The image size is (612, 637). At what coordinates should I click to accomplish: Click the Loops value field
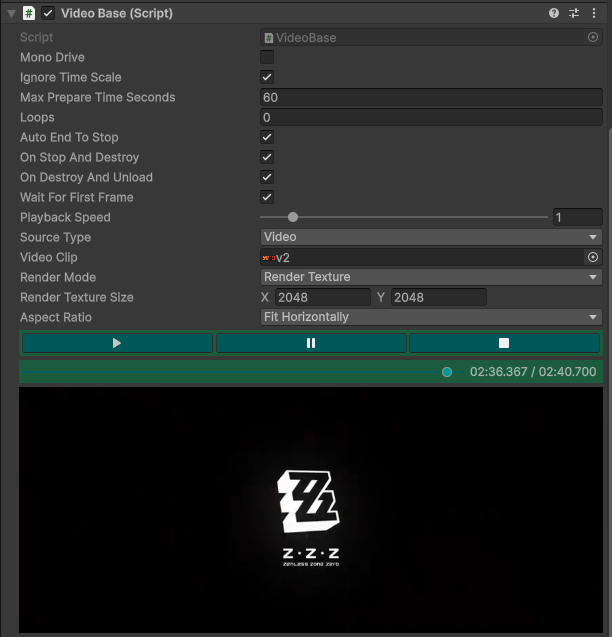[431, 117]
